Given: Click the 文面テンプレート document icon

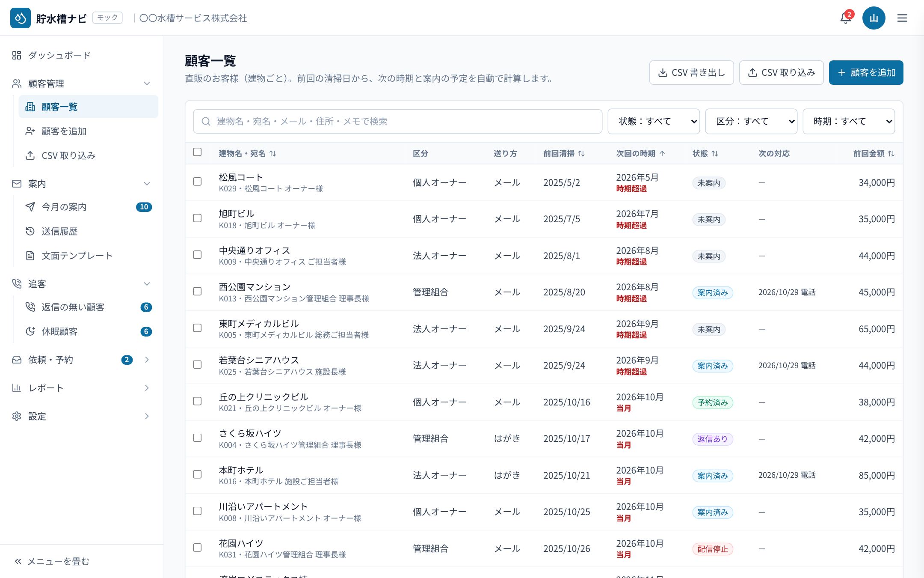Looking at the screenshot, I should (30, 256).
